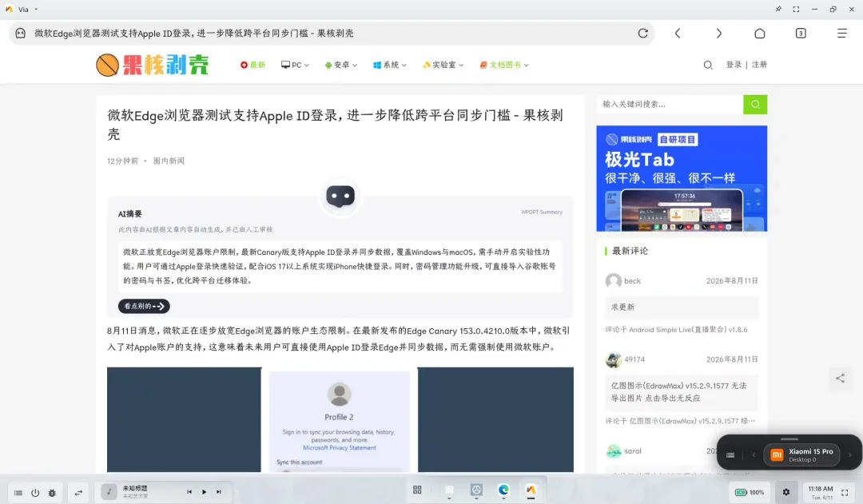
Task: Skip to next track
Action: [x=218, y=492]
